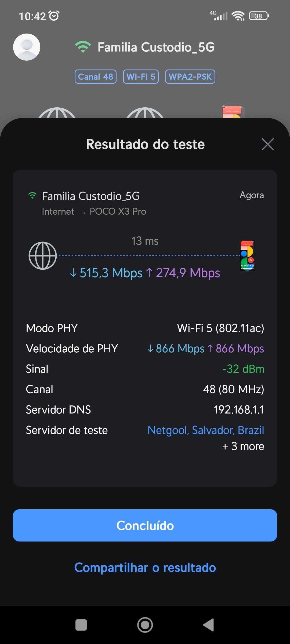Image resolution: width=290 pixels, height=644 pixels.
Task: Tap the WPA2-PSK security badge
Action: pos(190,77)
